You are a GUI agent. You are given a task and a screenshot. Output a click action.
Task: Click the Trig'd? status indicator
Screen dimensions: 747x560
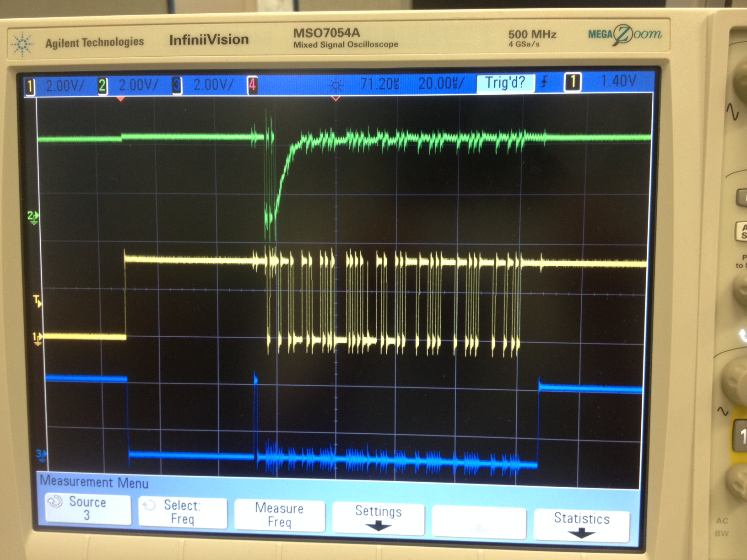(x=505, y=83)
